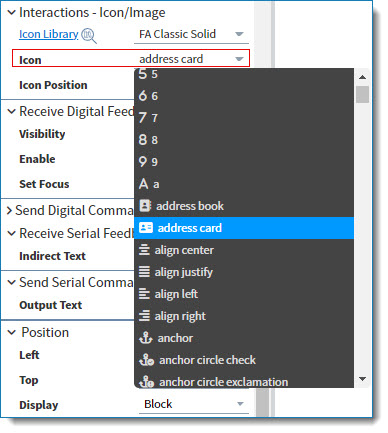Choose the 5 icon from list
388x433 pixels.
point(244,74)
